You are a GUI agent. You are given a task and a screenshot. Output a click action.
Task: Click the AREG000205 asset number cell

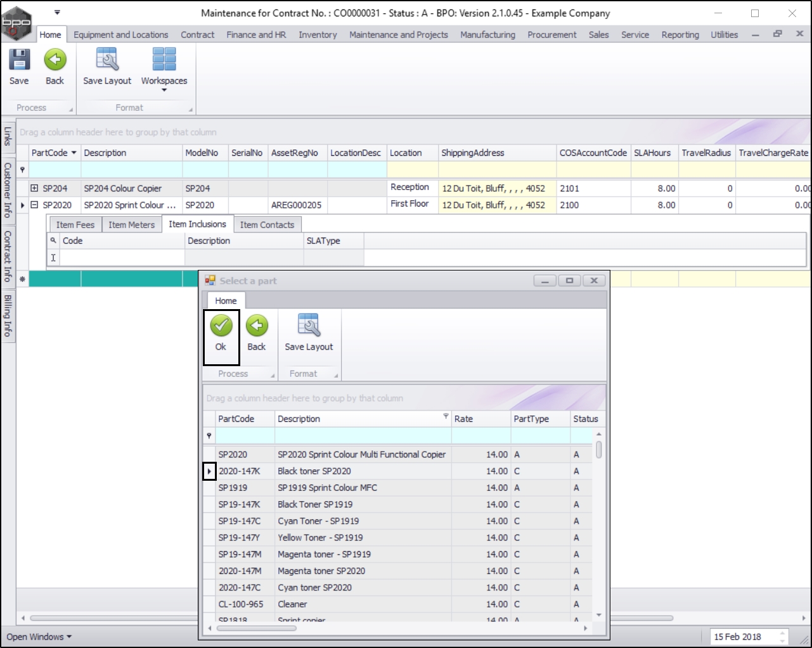pos(298,205)
